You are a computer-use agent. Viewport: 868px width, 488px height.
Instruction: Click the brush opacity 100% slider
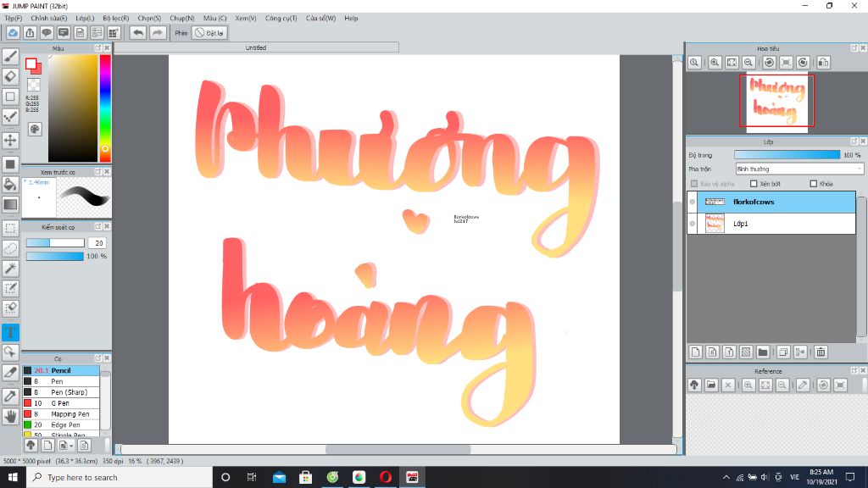[55, 256]
